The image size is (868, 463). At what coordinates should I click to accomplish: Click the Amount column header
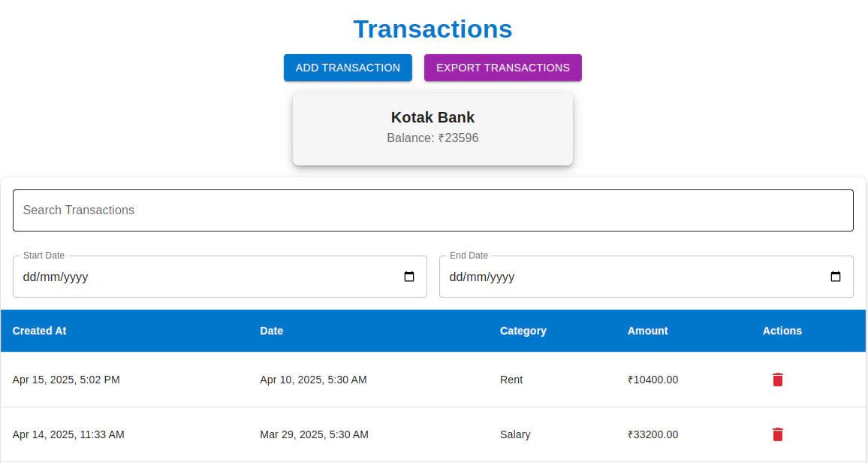[x=648, y=331]
